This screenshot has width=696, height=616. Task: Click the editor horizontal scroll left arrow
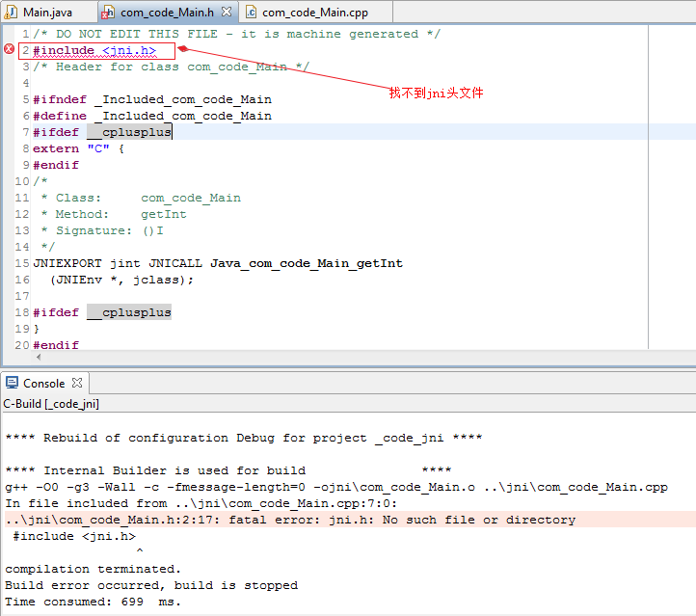tap(39, 357)
